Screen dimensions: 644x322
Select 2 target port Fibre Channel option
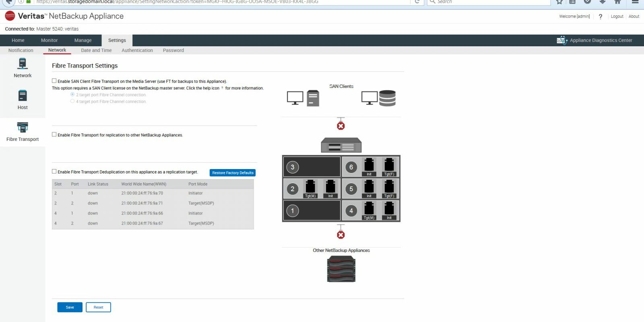tap(72, 95)
